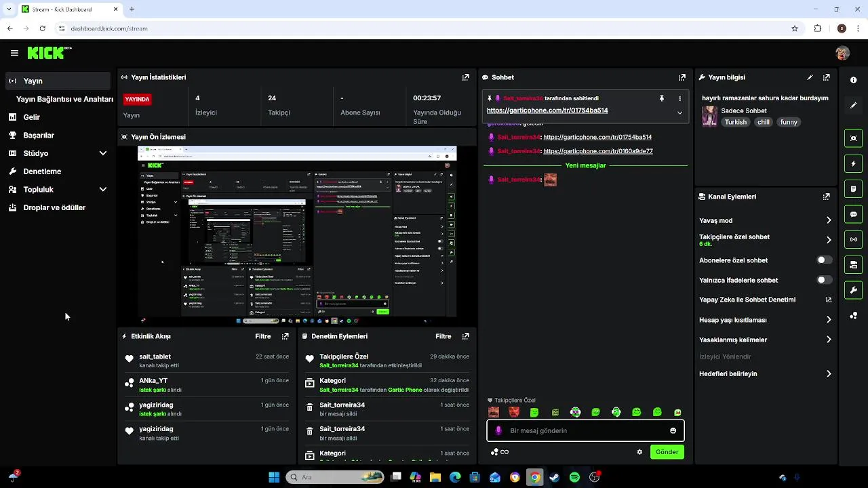Click the KICK logo
This screenshot has height=488, width=868.
[x=46, y=53]
